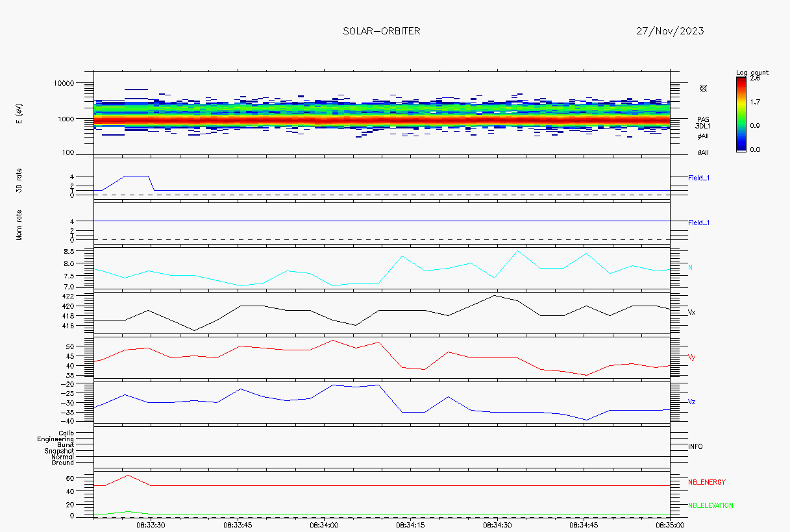The image size is (790, 532).
Task: Click the Vx axis tick "422"
Action: click(69, 296)
